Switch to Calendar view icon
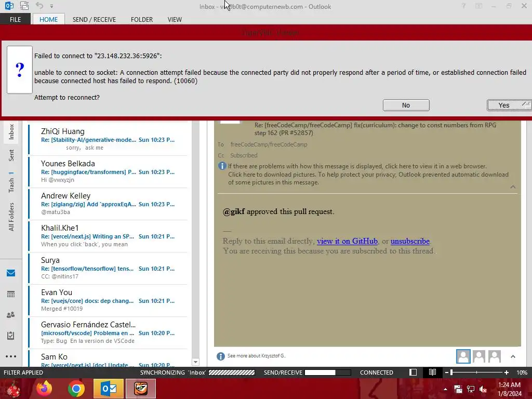Viewport: 532px width, 399px height. 11,294
